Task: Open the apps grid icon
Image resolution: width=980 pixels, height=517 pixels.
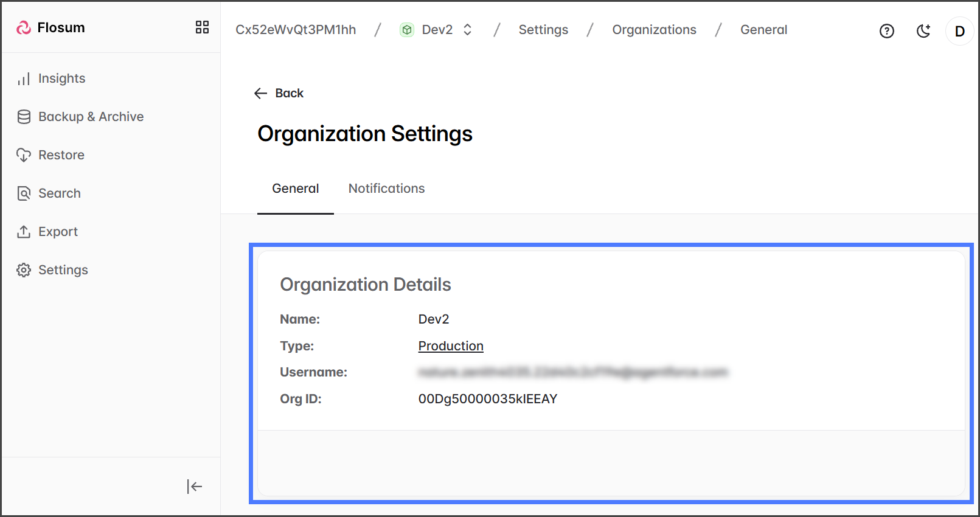Action: pos(202,27)
